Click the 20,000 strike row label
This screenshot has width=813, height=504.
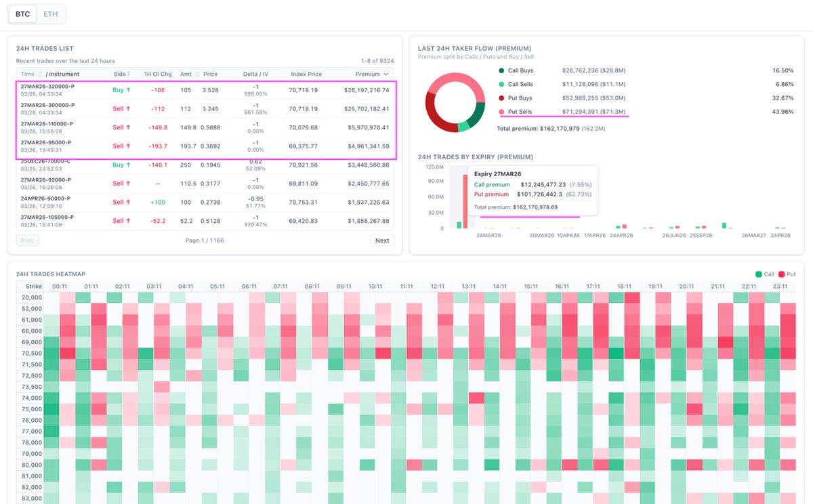click(x=32, y=297)
